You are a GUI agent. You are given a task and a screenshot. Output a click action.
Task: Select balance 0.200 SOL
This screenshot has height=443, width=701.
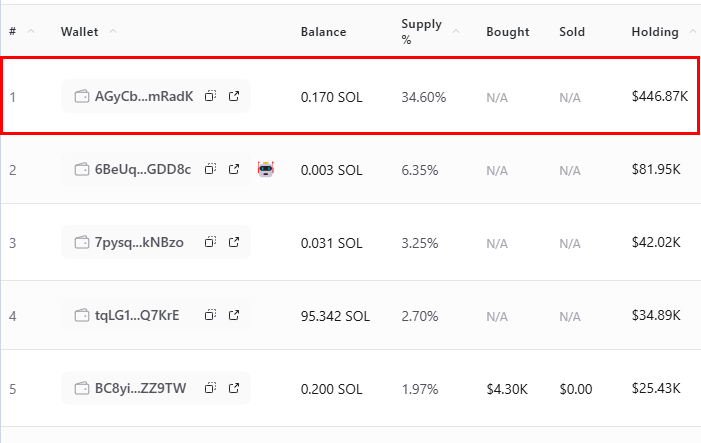331,389
